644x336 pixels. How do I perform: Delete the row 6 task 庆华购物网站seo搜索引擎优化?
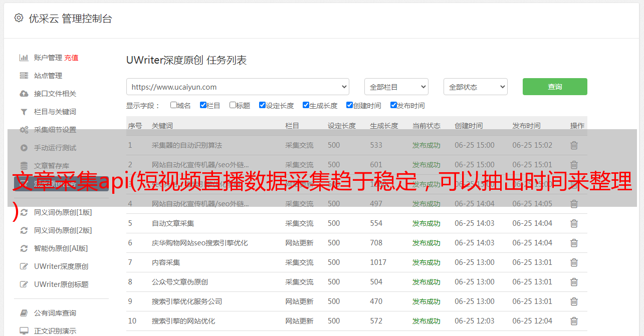[574, 243]
